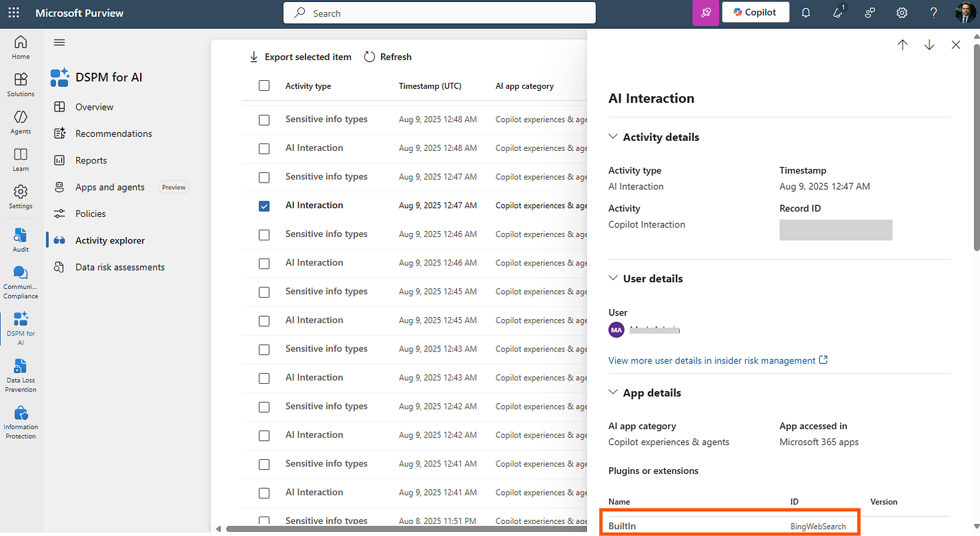Viewport: 980px width, 536px height.
Task: Open the Sensitive info types 12:42 AM row
Action: 326,406
